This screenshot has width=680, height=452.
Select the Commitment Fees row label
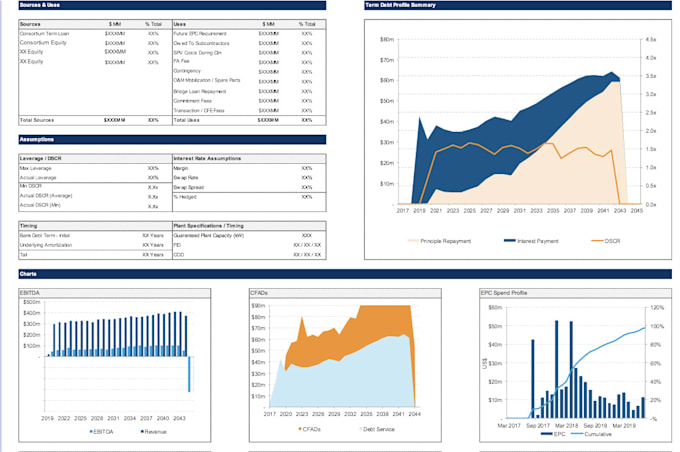[193, 101]
